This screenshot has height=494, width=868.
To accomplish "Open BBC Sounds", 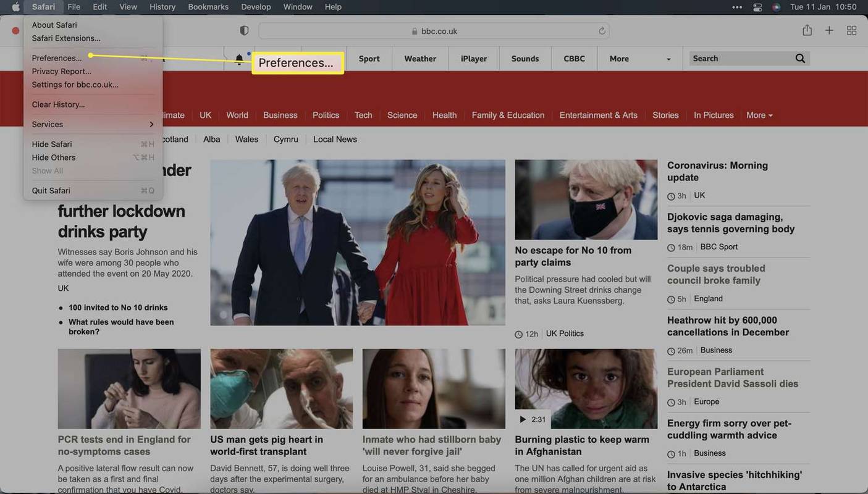I will (x=525, y=59).
